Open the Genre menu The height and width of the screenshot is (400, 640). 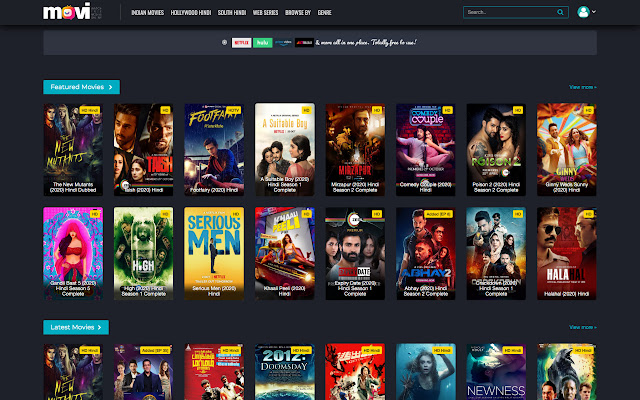point(324,13)
